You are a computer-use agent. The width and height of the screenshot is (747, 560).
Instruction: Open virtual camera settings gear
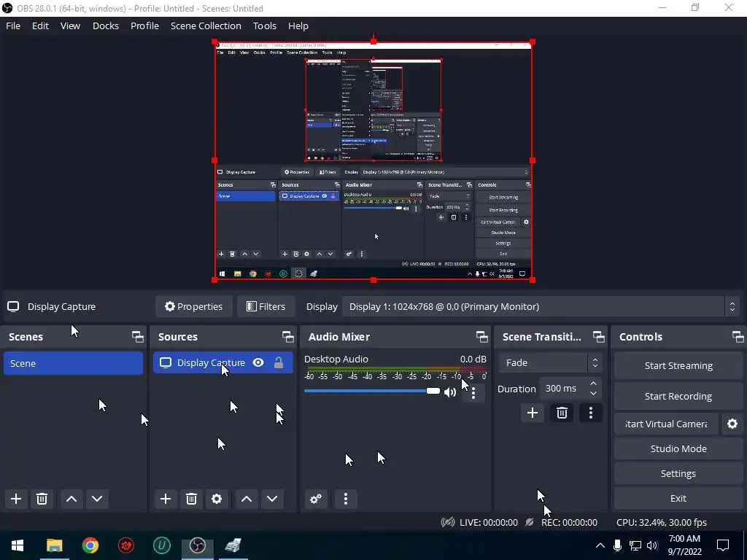tap(732, 424)
